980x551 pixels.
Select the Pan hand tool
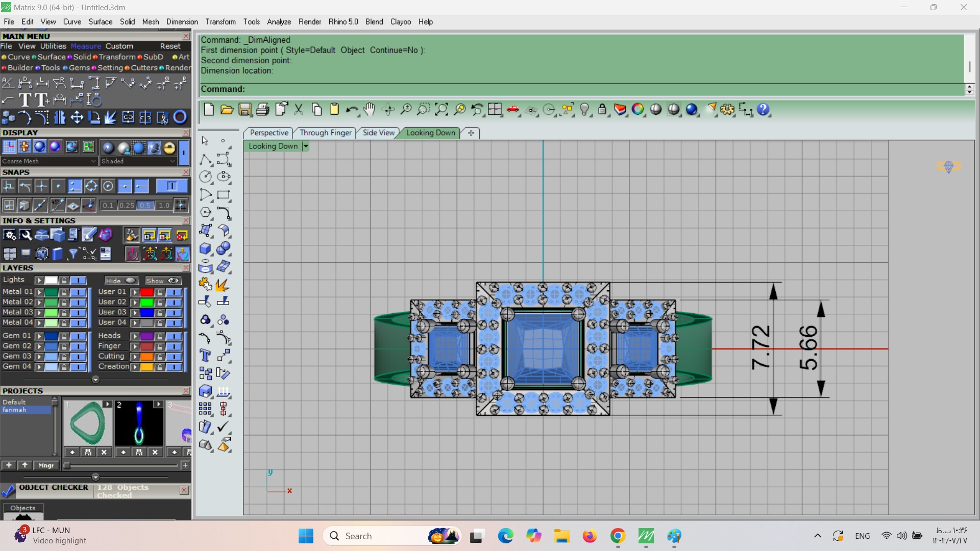coord(370,110)
